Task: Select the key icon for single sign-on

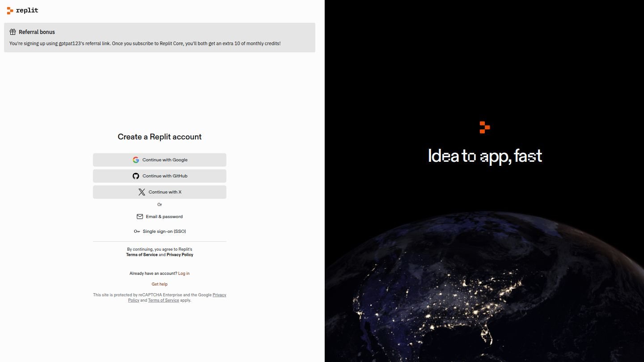Action: (x=137, y=232)
